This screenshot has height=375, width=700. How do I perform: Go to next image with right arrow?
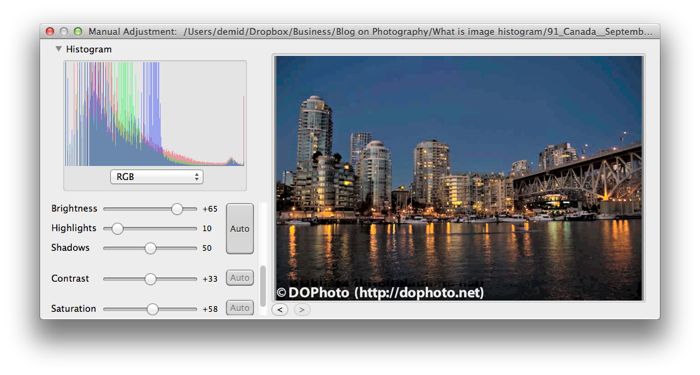(x=301, y=309)
